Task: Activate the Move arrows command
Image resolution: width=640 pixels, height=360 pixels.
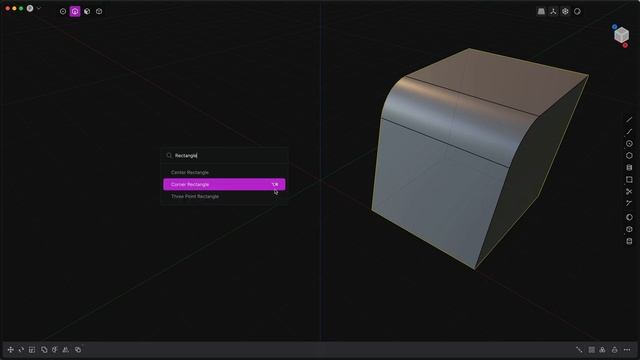Action: [11, 350]
